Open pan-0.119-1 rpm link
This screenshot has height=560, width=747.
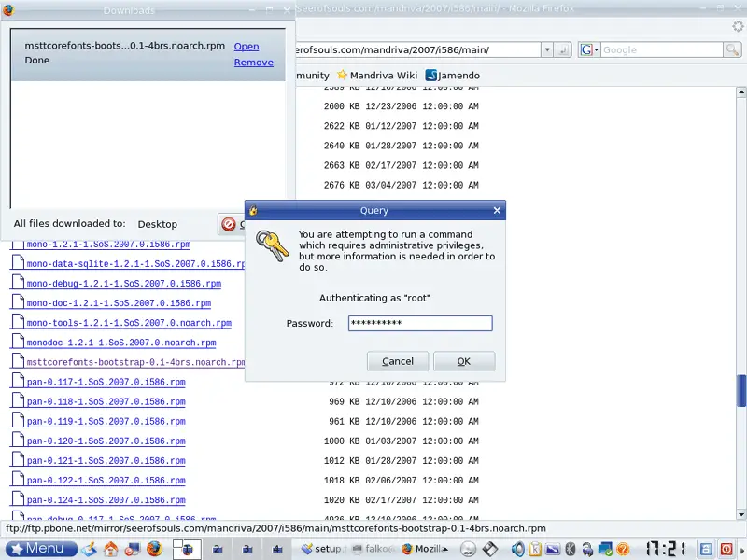(x=106, y=422)
